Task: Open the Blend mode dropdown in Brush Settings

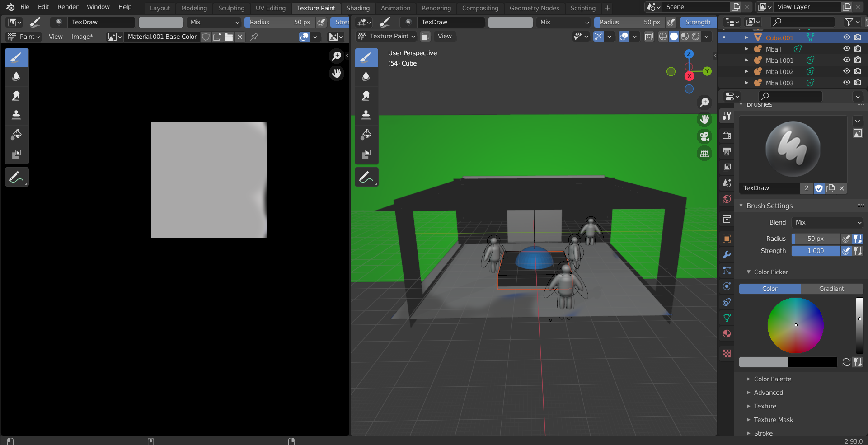Action: [x=827, y=222]
